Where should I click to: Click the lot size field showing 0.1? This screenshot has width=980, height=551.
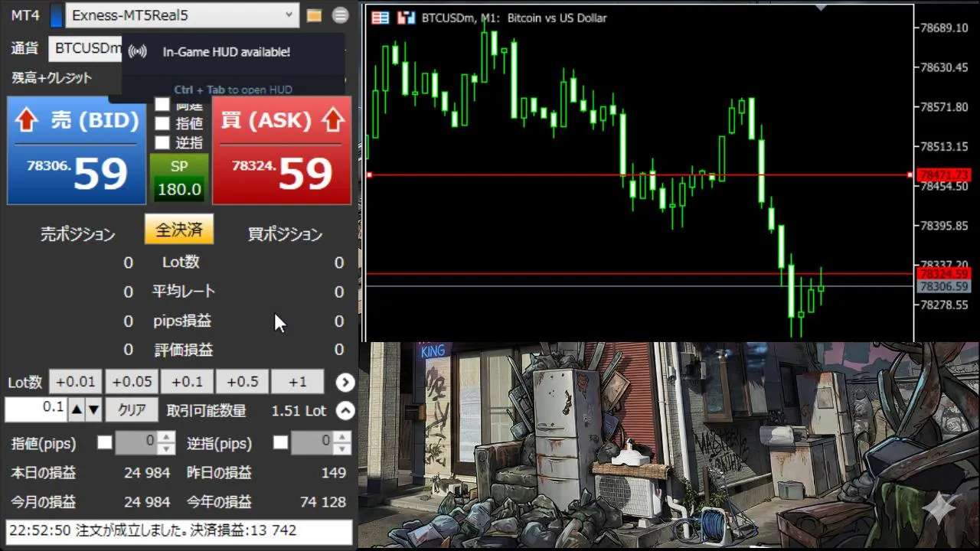tap(36, 410)
